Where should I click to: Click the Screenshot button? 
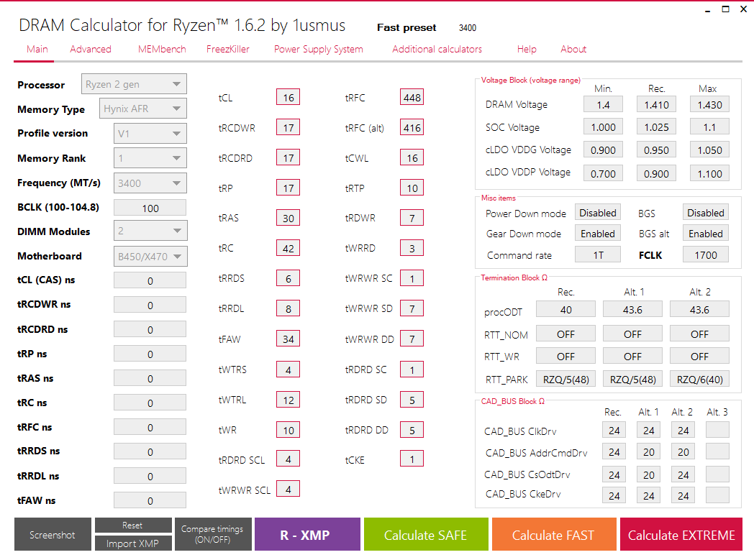click(53, 535)
